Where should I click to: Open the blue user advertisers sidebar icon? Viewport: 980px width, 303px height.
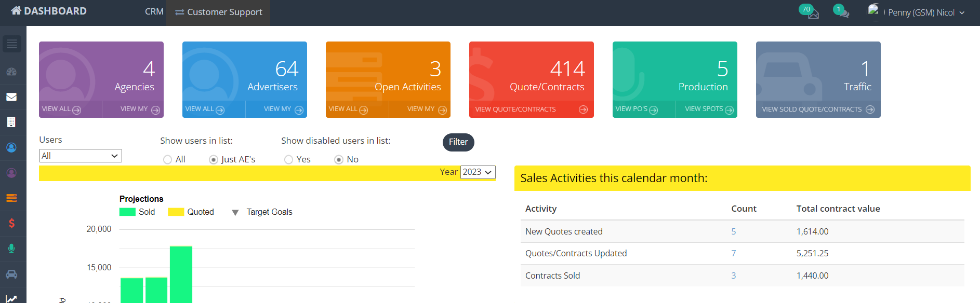click(11, 148)
